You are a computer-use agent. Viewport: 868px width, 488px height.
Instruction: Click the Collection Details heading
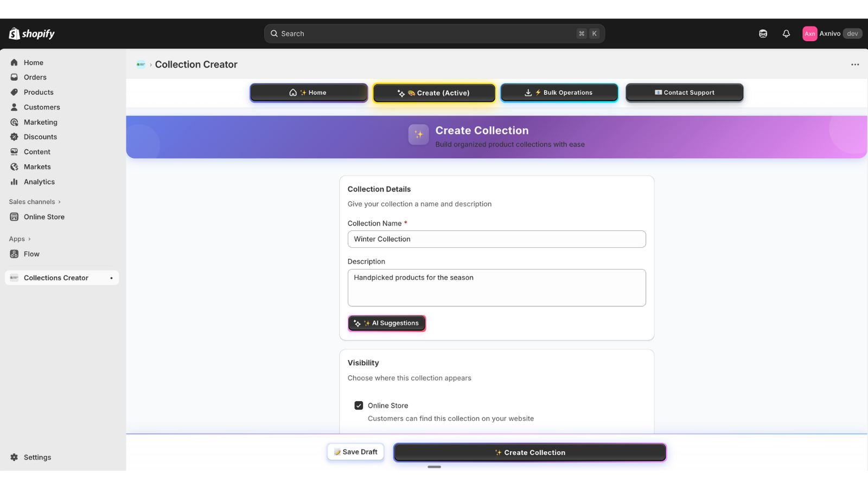pos(379,189)
